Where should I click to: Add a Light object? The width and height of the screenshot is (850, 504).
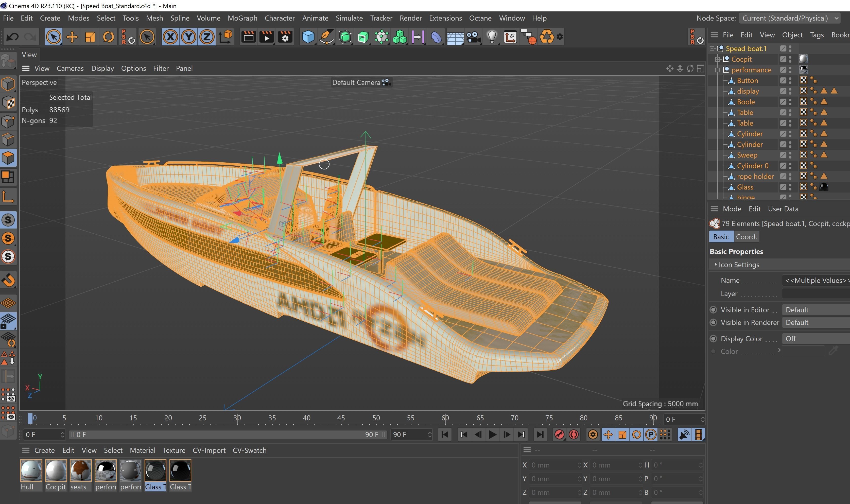pos(492,37)
